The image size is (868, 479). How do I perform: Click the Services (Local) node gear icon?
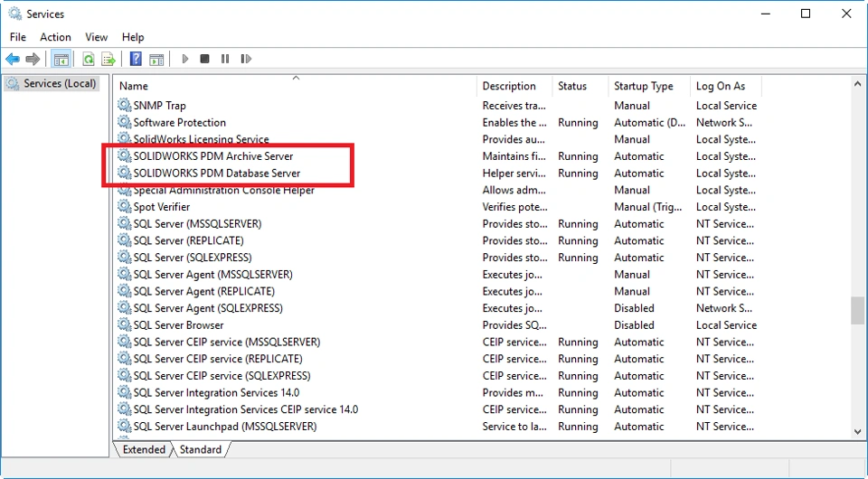[12, 83]
